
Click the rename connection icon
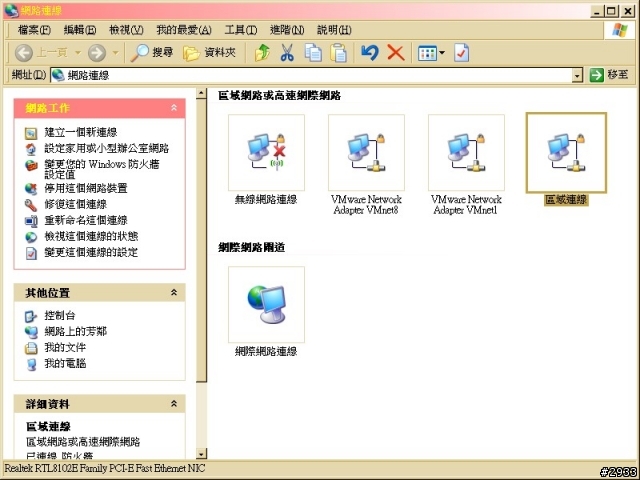click(x=31, y=221)
